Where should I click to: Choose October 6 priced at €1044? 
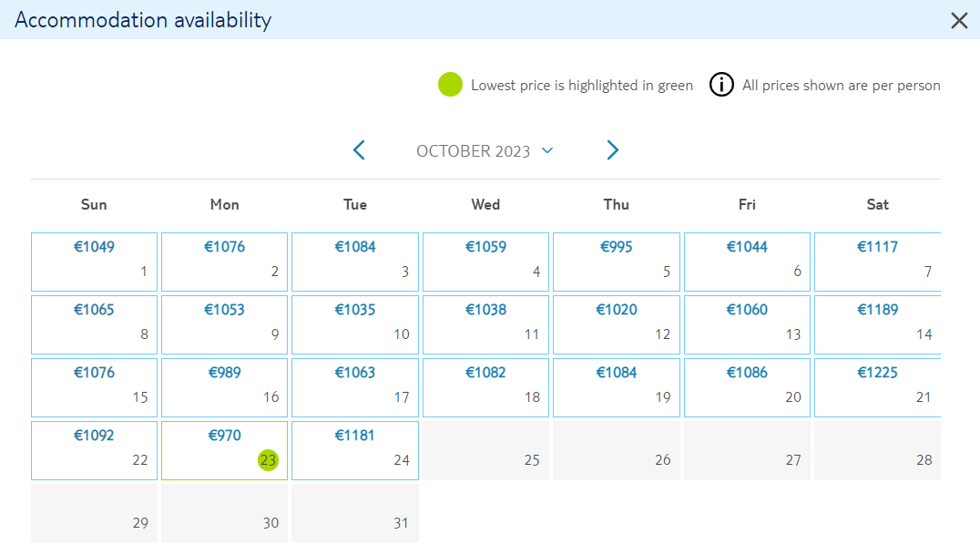[x=747, y=262]
